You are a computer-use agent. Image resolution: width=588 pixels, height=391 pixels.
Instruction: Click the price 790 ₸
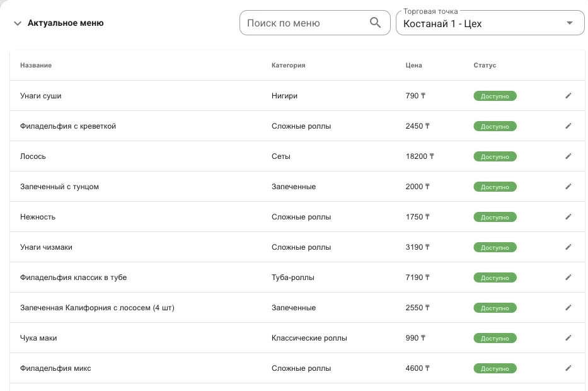[415, 96]
